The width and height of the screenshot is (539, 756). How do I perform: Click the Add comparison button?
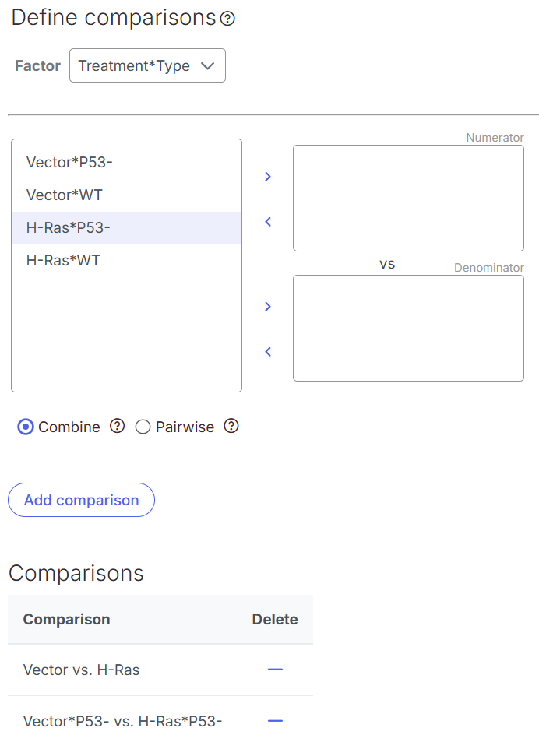82,500
